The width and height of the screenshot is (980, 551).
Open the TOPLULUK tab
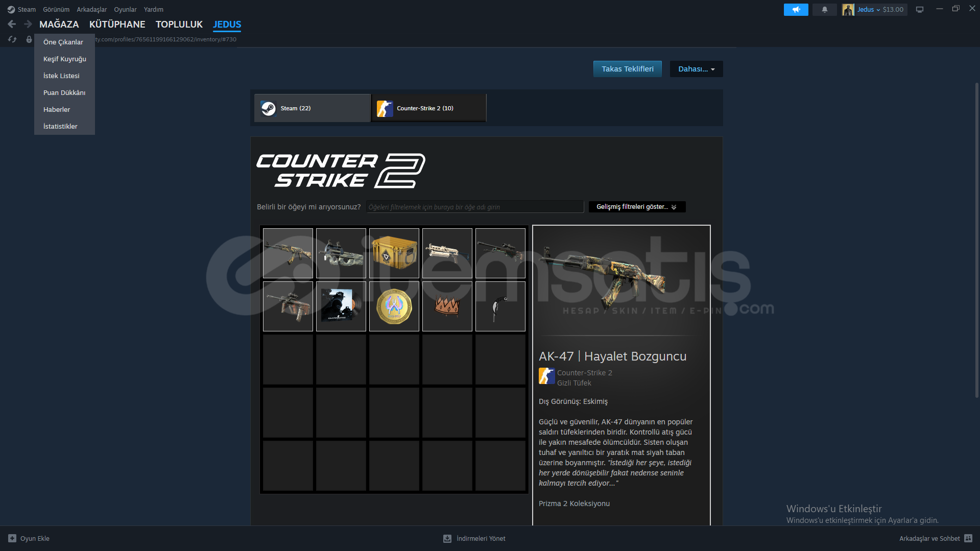pyautogui.click(x=179, y=24)
